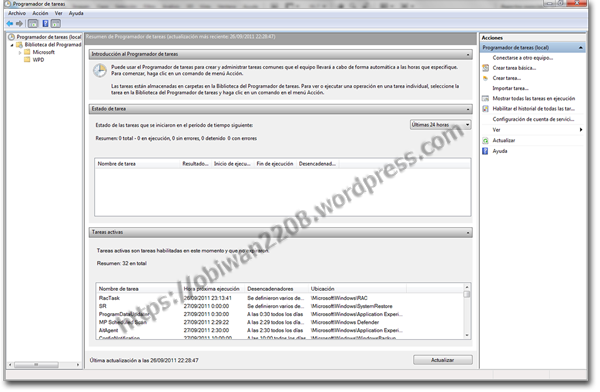The image size is (600, 392).
Task: Click the Biblioteca del Programador folder icon
Action: tap(20, 45)
